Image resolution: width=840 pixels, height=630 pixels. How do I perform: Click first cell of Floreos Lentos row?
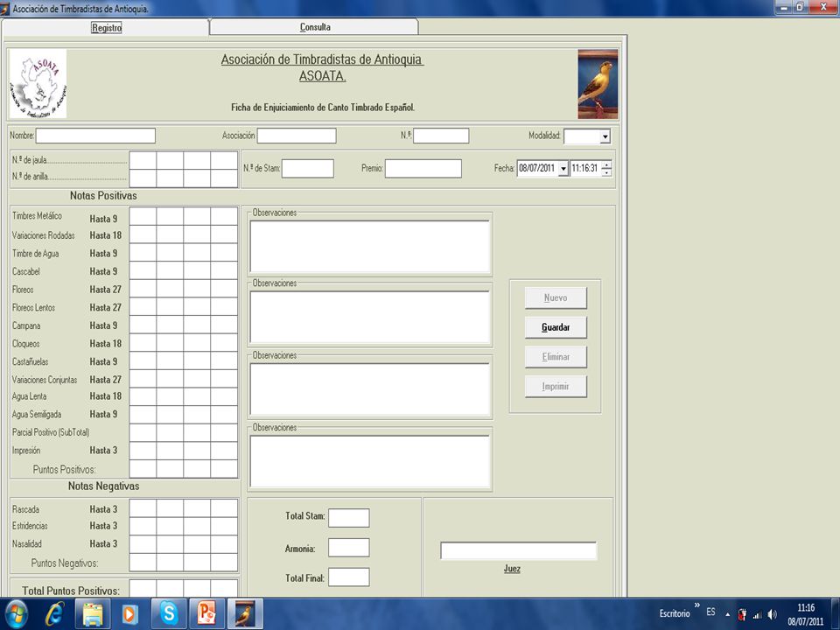coord(143,307)
